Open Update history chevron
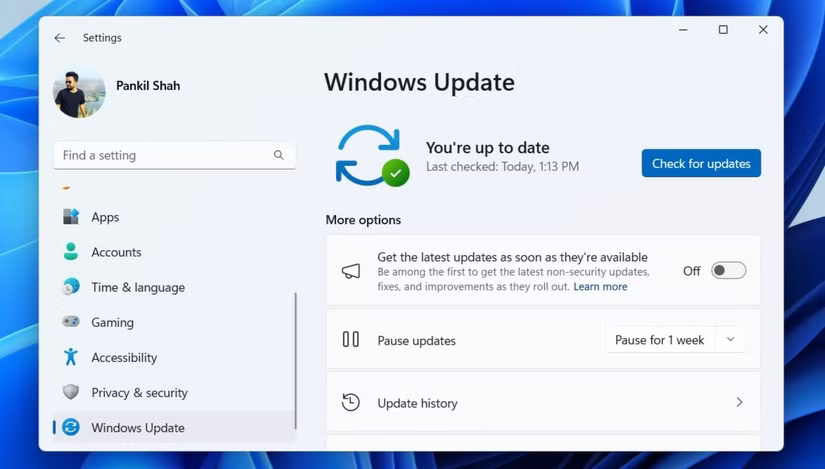 [739, 402]
